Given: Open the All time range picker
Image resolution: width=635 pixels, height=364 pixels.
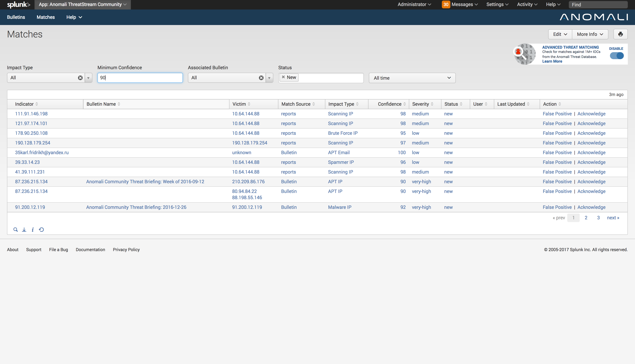Looking at the screenshot, I should click(x=412, y=78).
